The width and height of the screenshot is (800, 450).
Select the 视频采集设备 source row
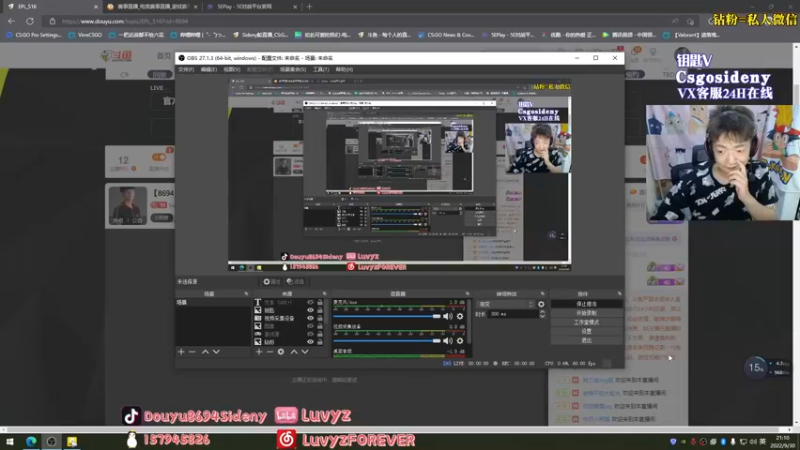[x=289, y=318]
